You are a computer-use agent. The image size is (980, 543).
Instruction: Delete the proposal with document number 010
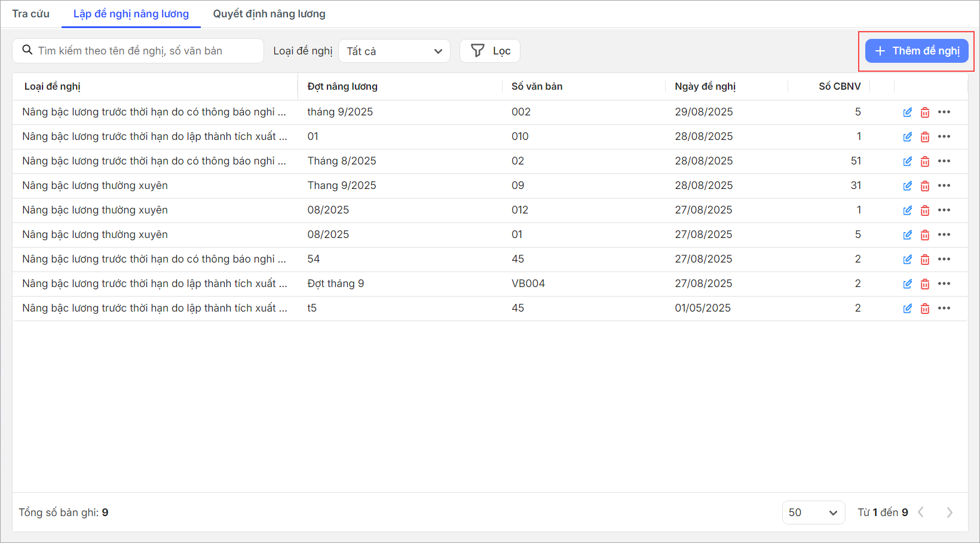(x=925, y=137)
